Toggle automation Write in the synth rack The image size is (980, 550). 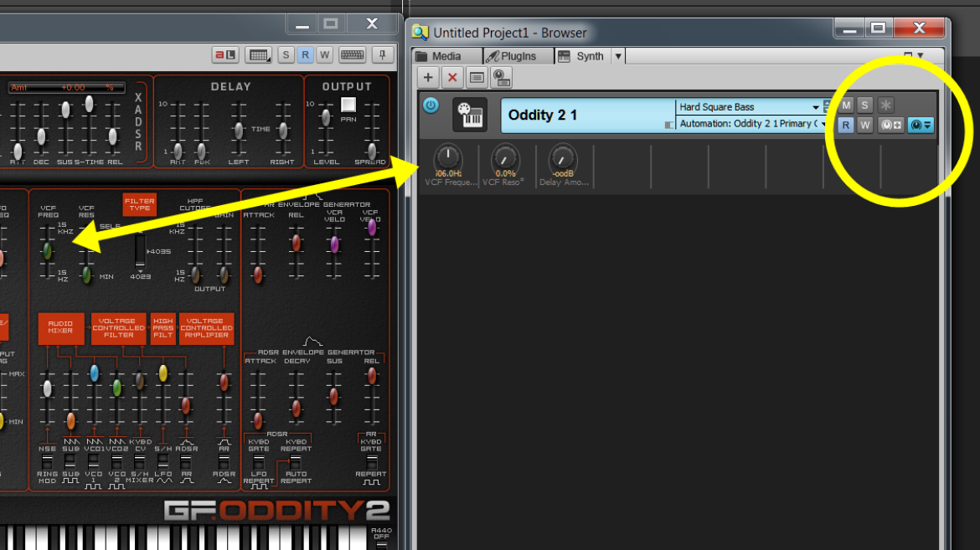click(865, 125)
